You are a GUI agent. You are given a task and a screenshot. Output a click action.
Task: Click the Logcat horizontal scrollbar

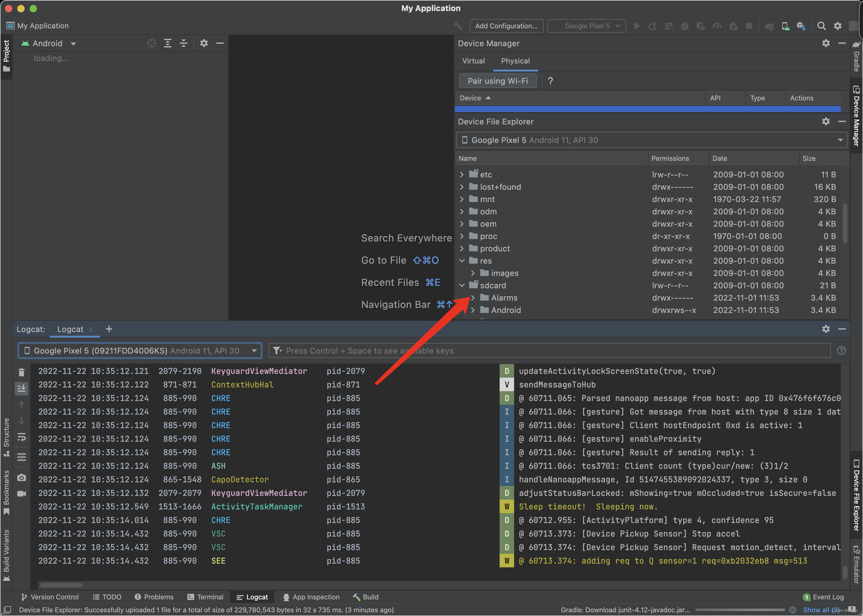click(61, 585)
